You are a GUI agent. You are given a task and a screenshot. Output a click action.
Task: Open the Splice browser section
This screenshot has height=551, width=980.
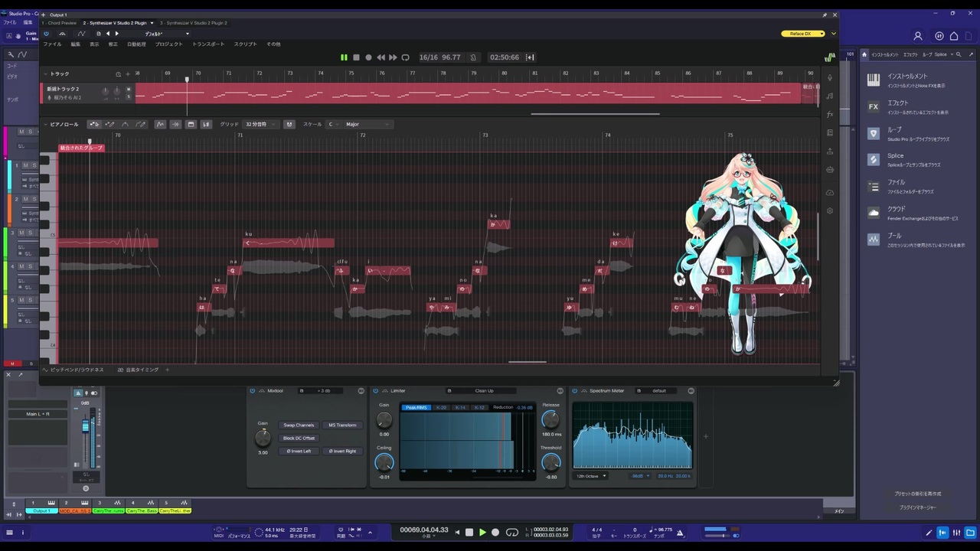917,159
